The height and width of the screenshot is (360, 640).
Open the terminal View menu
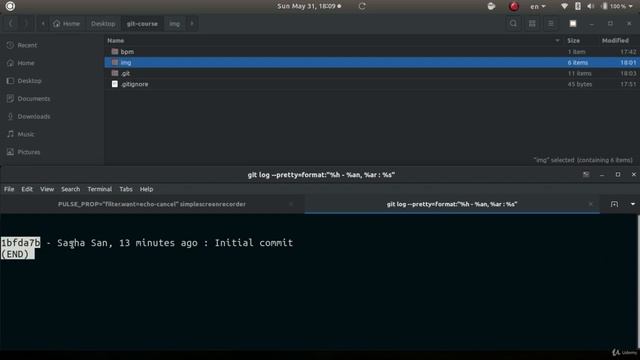tap(47, 189)
